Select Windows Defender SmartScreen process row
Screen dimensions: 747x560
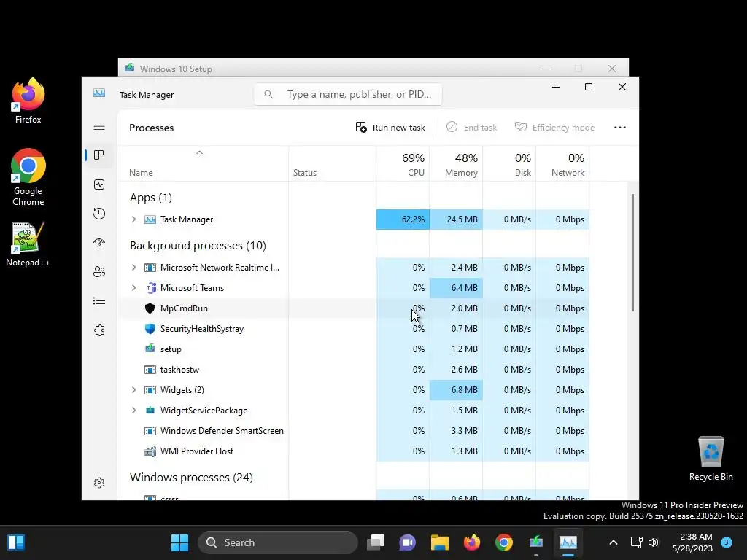pos(353,430)
